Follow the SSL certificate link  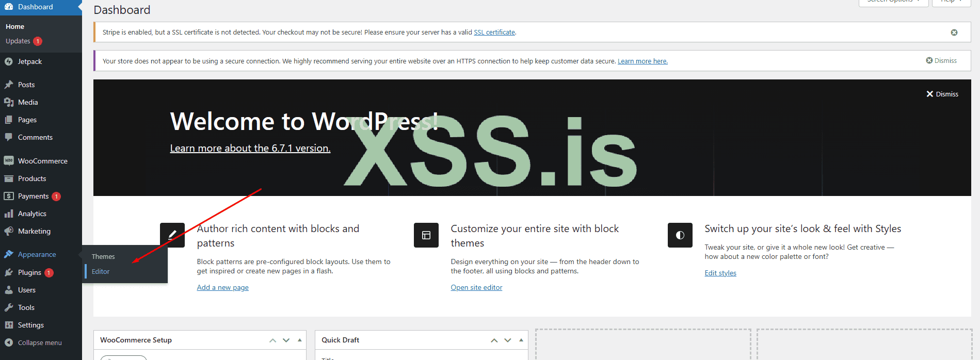pyautogui.click(x=494, y=32)
